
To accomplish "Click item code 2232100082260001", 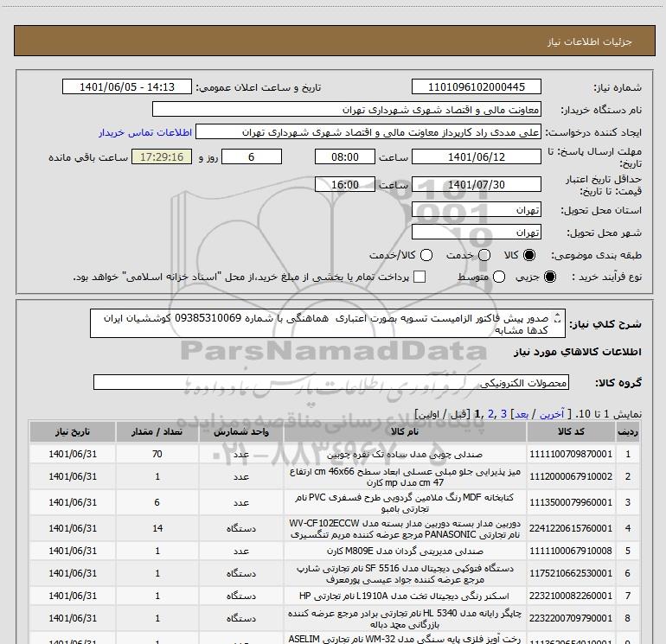I will click(x=571, y=596).
